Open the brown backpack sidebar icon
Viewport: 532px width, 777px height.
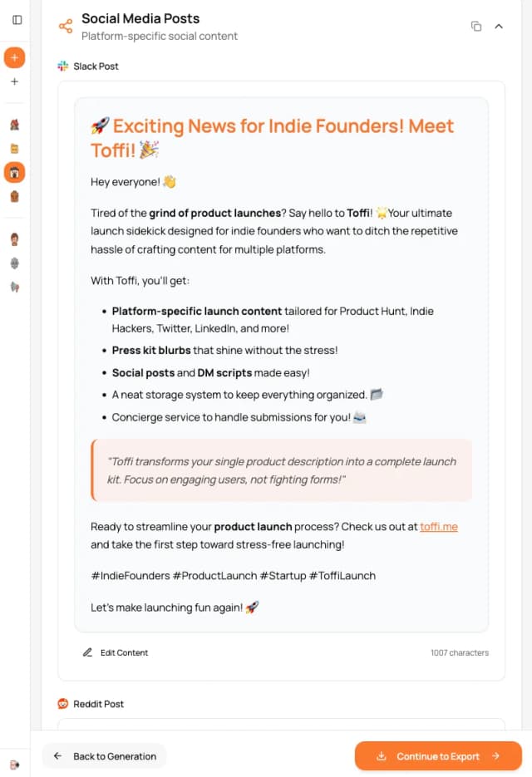tap(14, 197)
